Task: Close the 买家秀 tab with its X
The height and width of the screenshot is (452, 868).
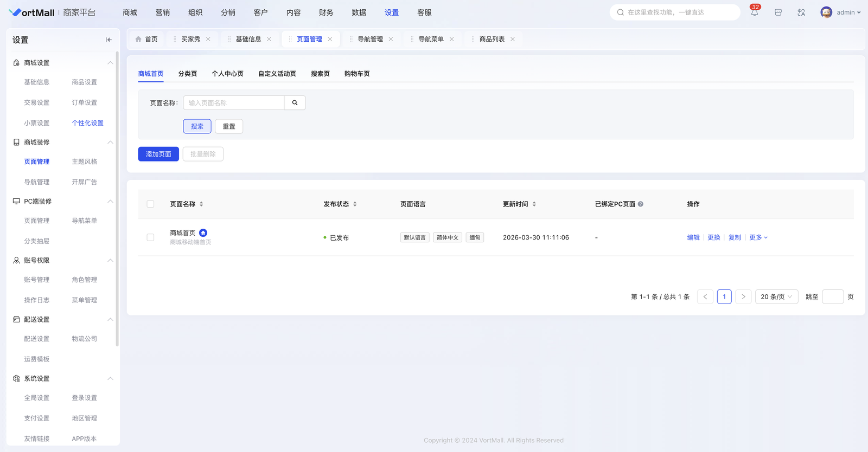Action: coord(208,39)
